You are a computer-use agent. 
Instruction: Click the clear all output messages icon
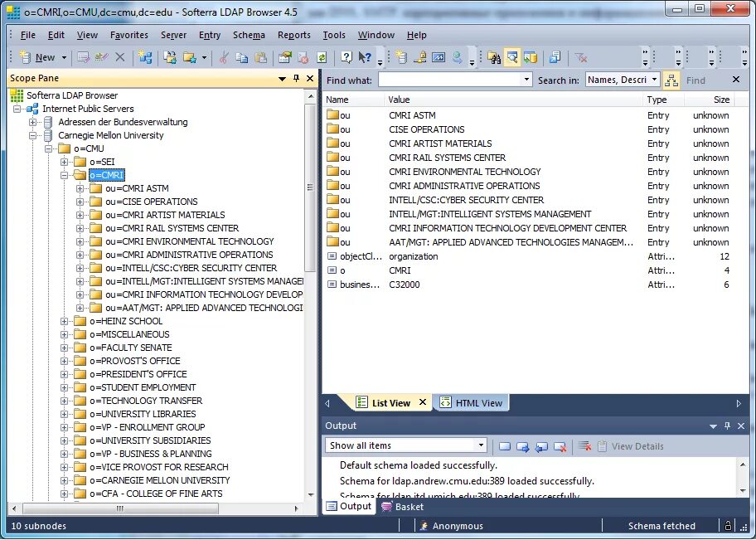point(585,446)
